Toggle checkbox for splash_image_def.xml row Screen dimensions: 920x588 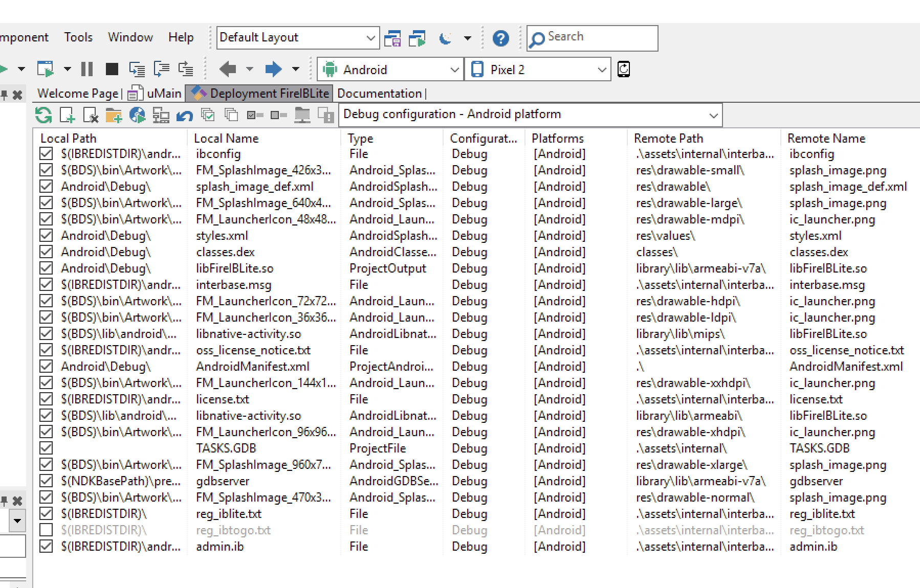pos(46,186)
